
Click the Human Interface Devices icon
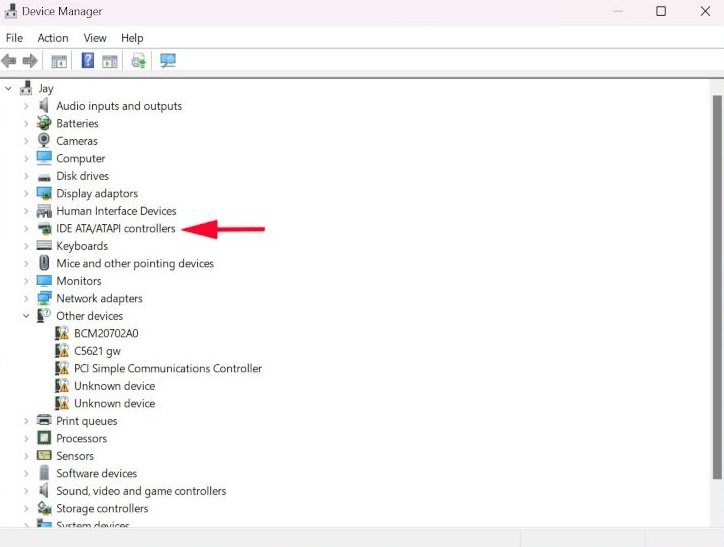coord(44,211)
